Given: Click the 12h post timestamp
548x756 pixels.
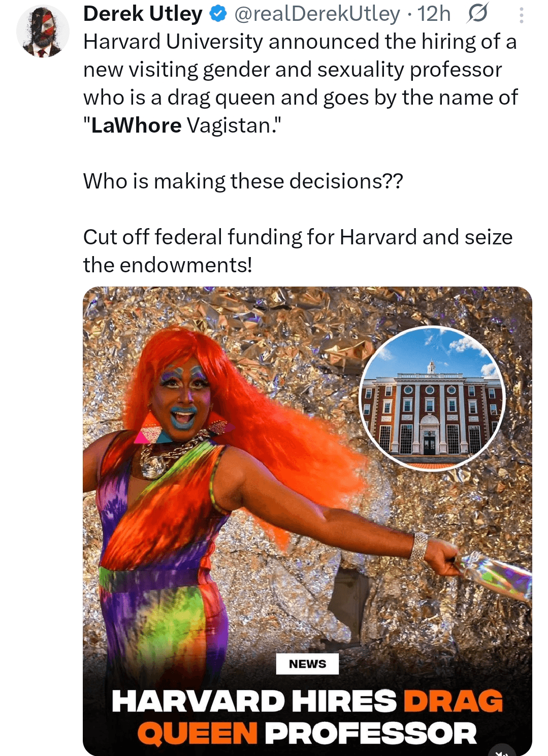Looking at the screenshot, I should click(x=434, y=14).
